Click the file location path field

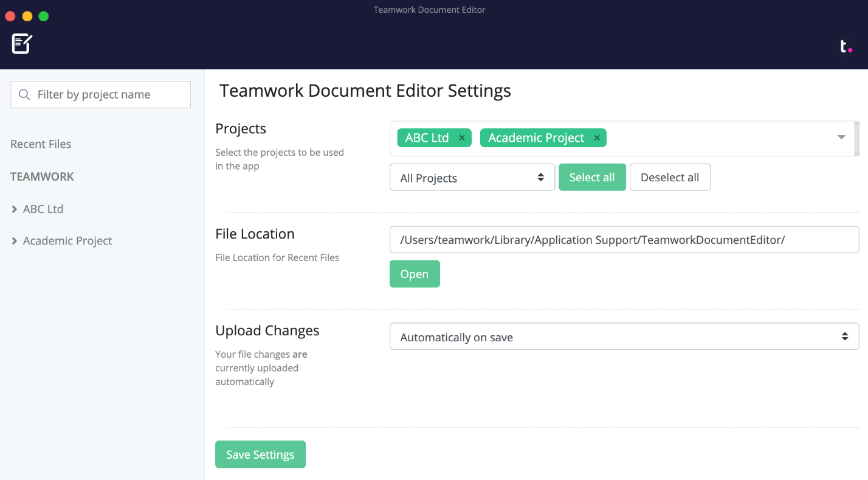click(624, 240)
